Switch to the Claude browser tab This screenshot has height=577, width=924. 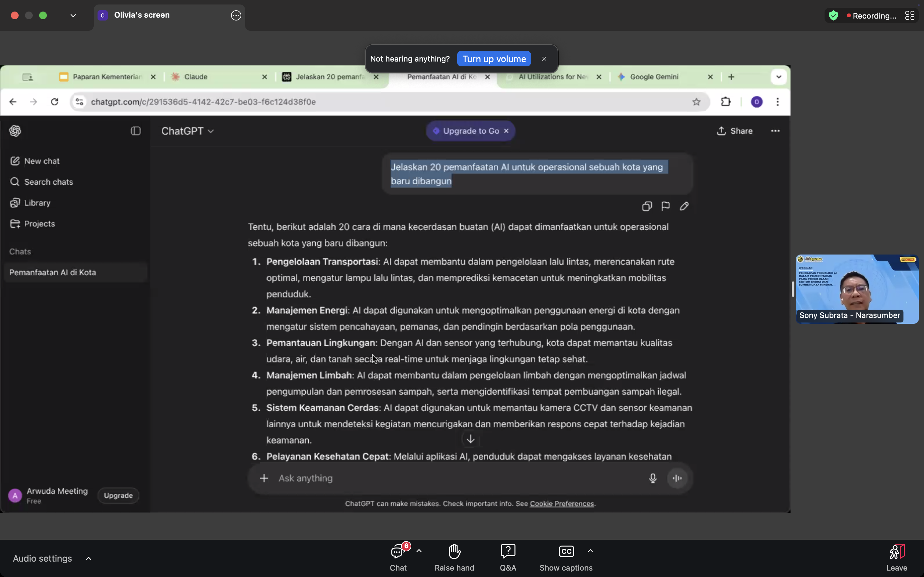(x=196, y=77)
